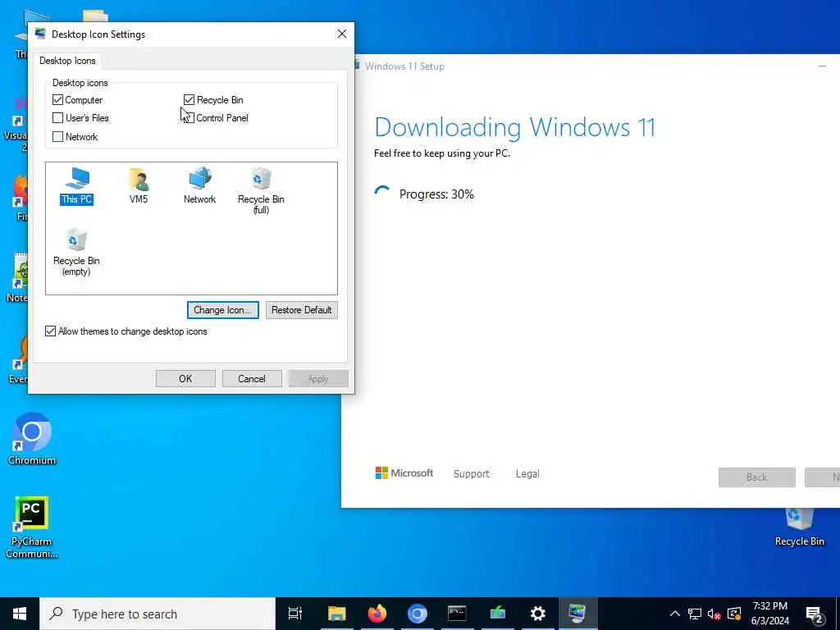Viewport: 840px width, 630px height.
Task: Select the Recycle Bin desktop icon
Action: coord(799,527)
